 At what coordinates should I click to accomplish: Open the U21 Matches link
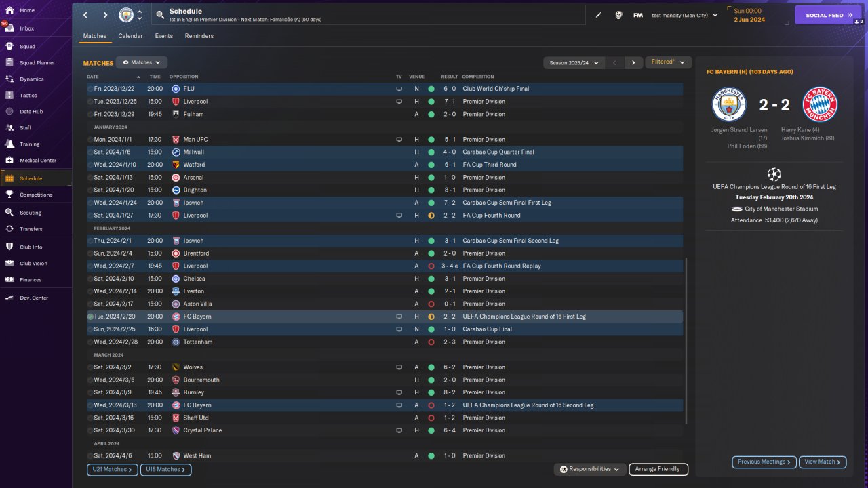[112, 469]
